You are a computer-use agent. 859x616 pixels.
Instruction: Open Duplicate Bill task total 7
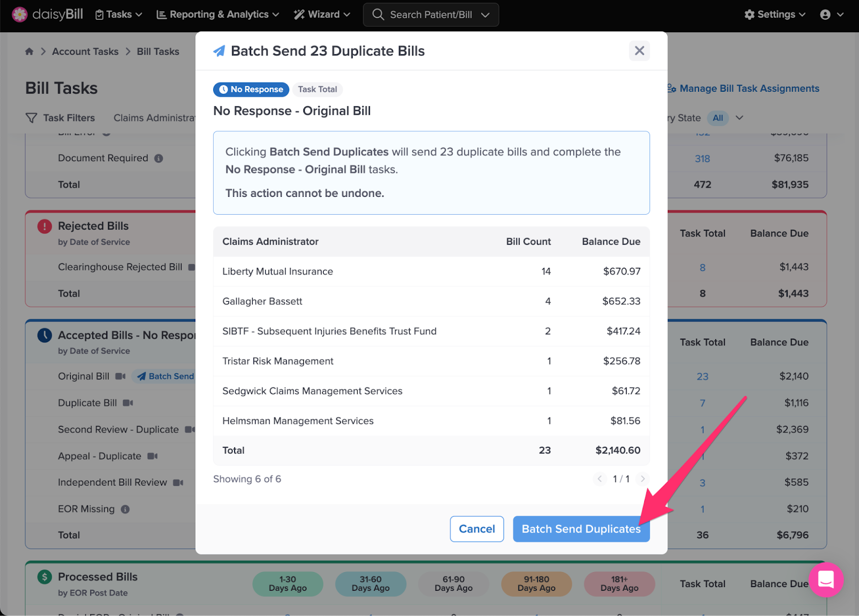[702, 403]
